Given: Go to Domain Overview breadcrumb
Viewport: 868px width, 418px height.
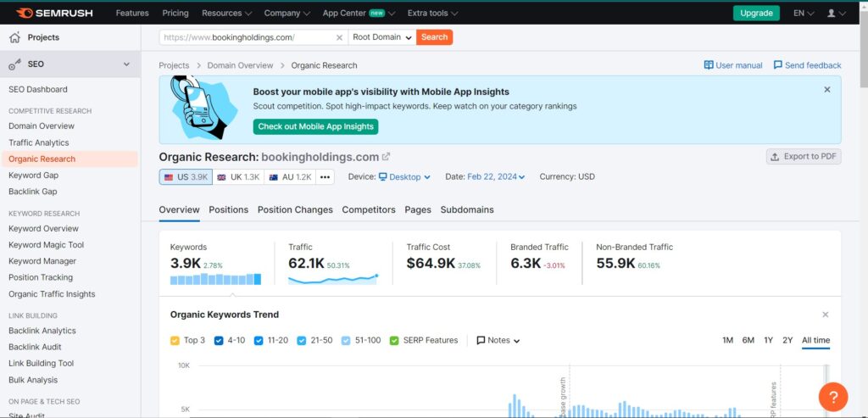Looking at the screenshot, I should 240,65.
